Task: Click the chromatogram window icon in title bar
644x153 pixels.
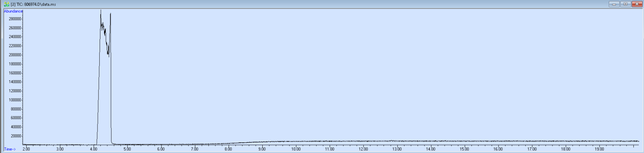Action: click(6, 4)
